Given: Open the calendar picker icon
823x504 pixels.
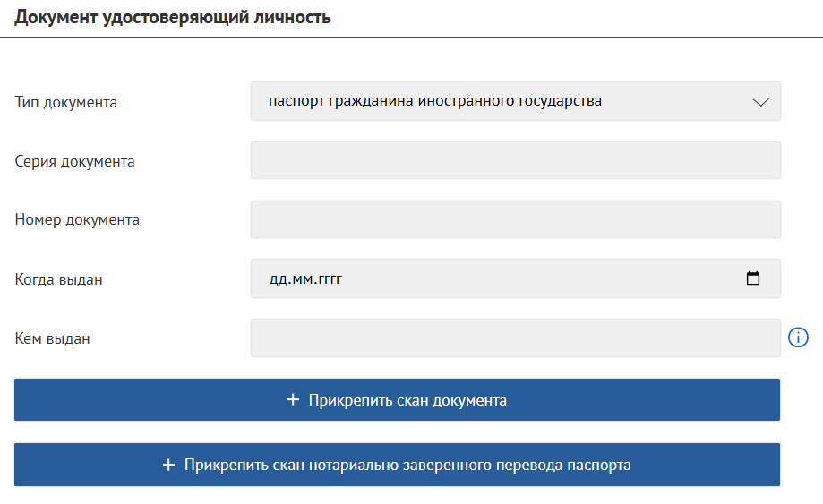Looking at the screenshot, I should coord(753,278).
